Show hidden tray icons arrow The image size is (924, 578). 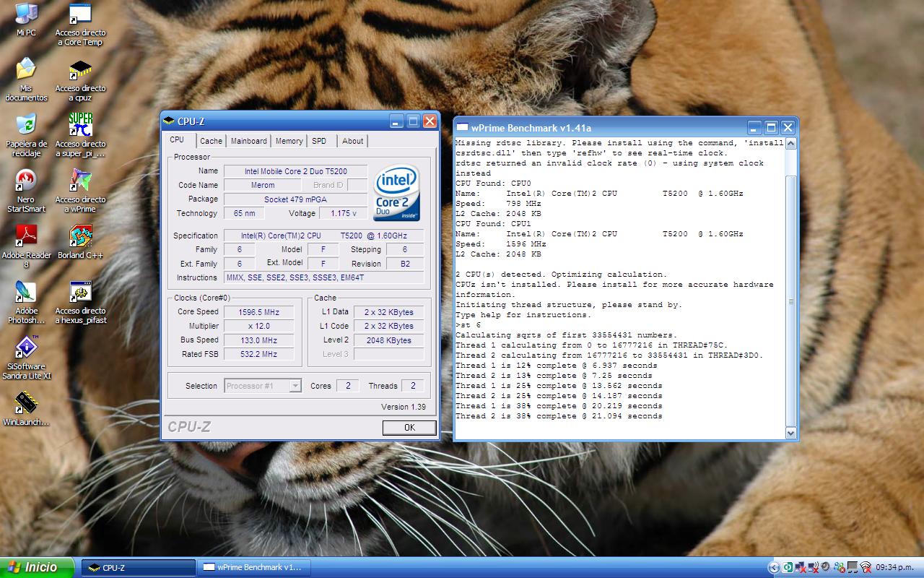[x=774, y=567]
